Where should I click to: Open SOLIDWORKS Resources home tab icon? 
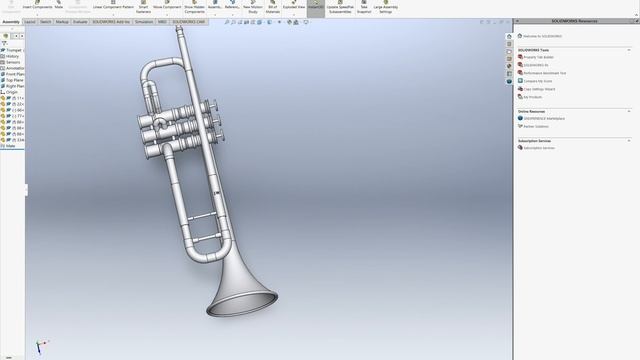[x=509, y=36]
